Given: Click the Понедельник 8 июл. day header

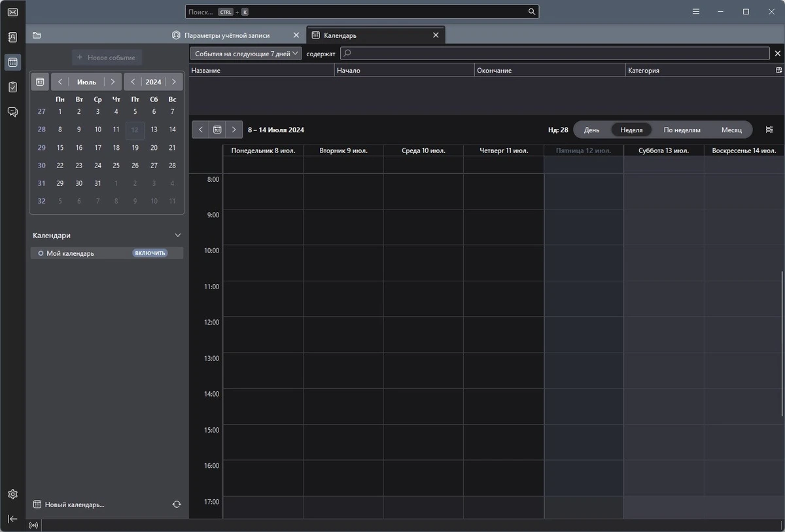Looking at the screenshot, I should point(263,151).
